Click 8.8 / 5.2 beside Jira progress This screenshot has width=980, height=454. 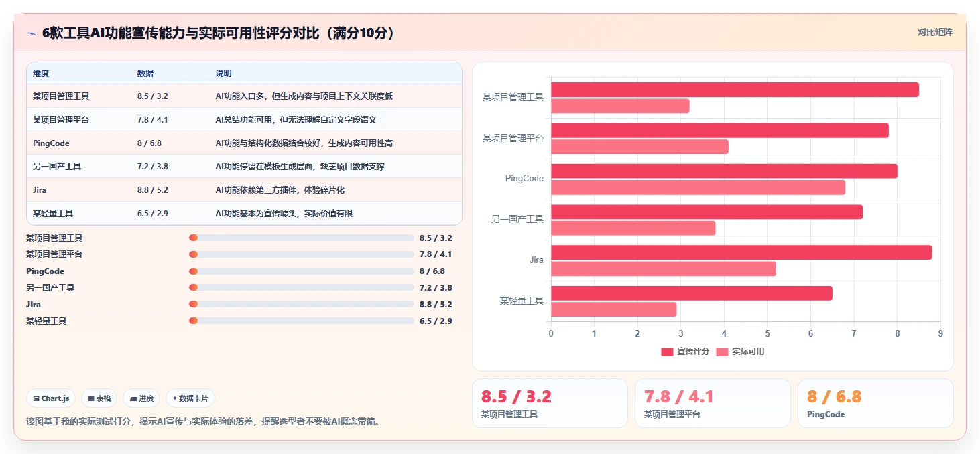pyautogui.click(x=436, y=304)
